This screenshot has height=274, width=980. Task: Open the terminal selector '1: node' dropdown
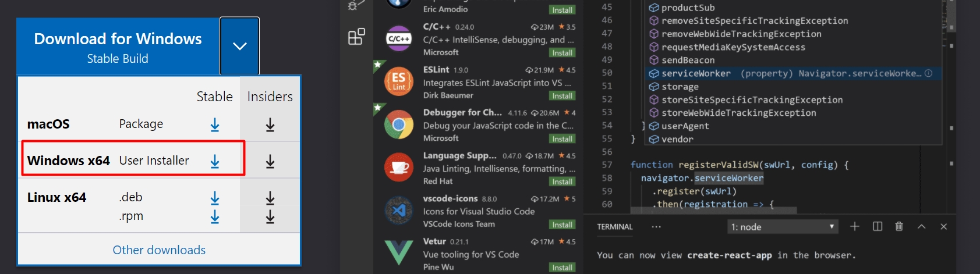[x=783, y=227]
